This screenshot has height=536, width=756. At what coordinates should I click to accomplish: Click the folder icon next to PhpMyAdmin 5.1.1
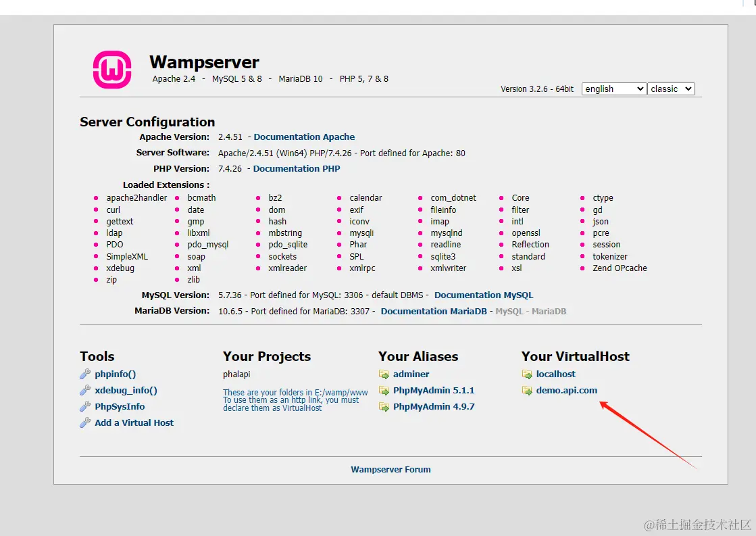tap(384, 391)
